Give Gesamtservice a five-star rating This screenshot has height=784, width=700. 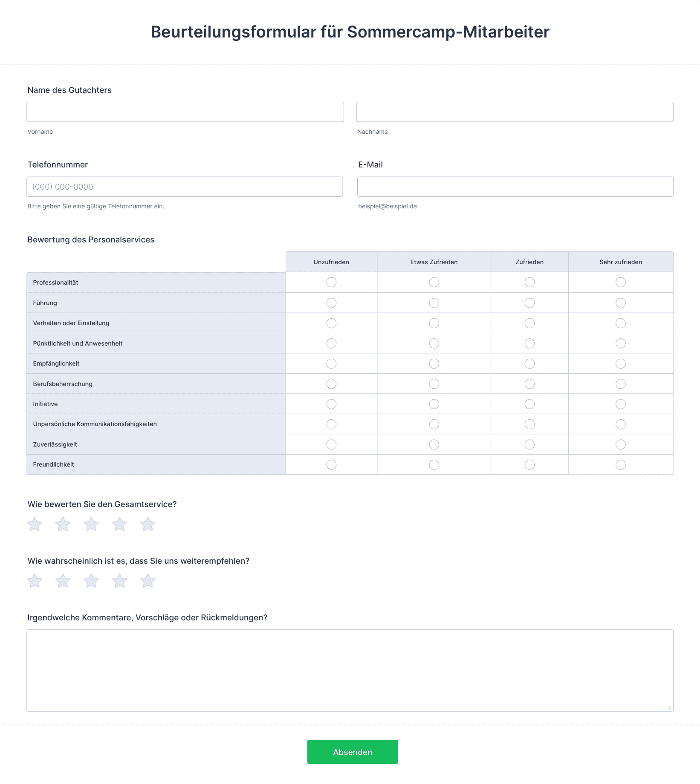coord(148,525)
